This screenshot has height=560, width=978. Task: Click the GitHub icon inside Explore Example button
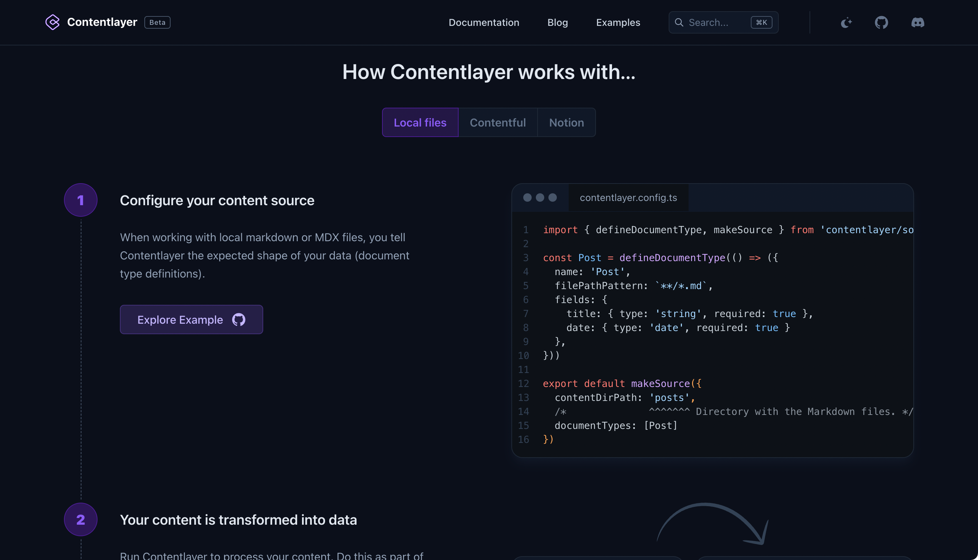(238, 319)
